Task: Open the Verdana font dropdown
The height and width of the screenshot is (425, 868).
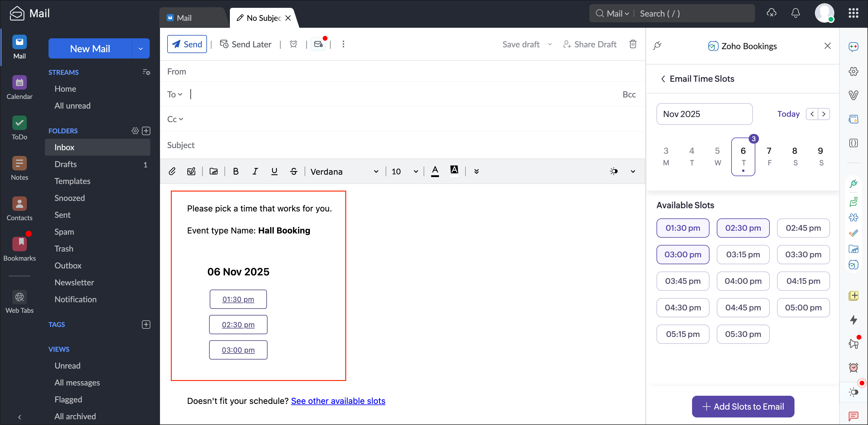Action: [344, 172]
